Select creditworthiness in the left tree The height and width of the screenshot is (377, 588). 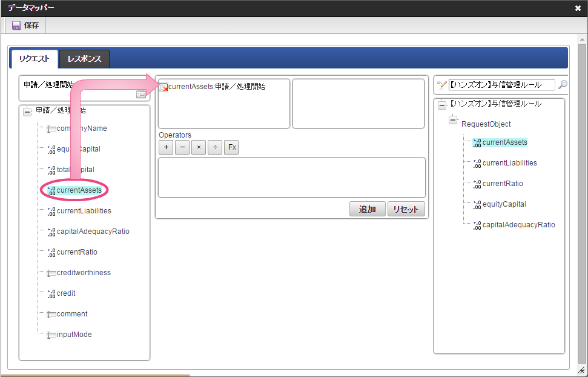pyautogui.click(x=84, y=273)
